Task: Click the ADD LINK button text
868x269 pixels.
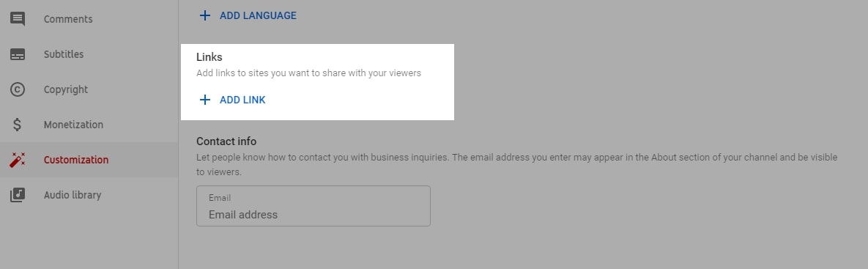Action: [x=242, y=100]
